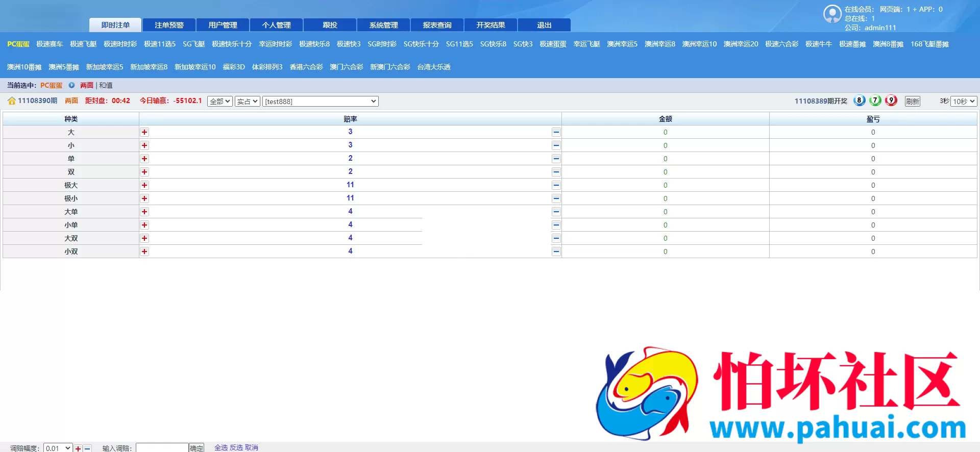Open the 全部 dropdown
Viewport: 980px width, 452px height.
pyautogui.click(x=220, y=102)
